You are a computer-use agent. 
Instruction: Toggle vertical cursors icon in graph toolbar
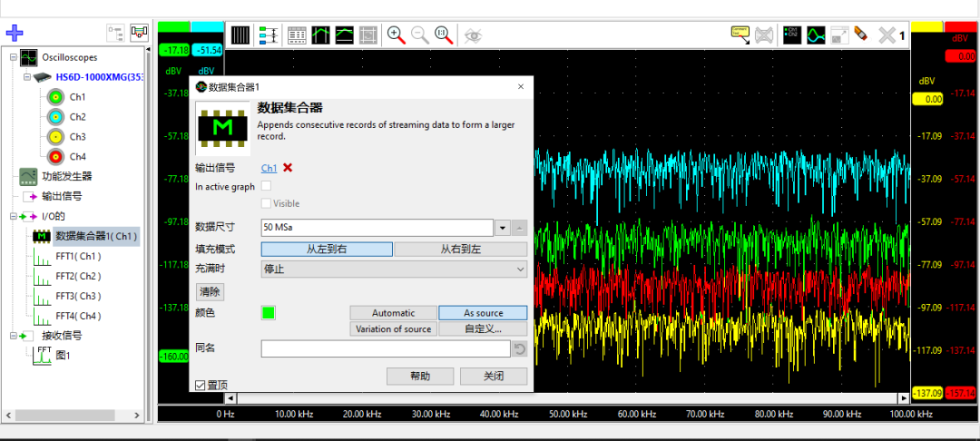point(320,35)
